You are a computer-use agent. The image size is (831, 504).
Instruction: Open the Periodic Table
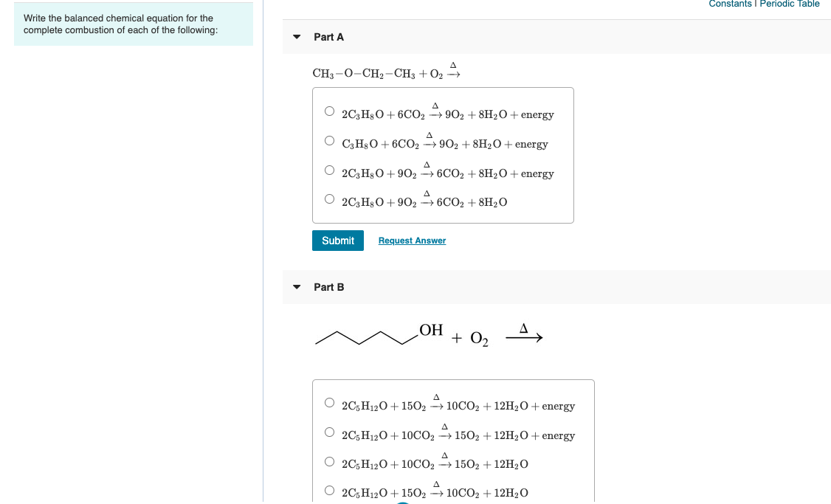790,4
